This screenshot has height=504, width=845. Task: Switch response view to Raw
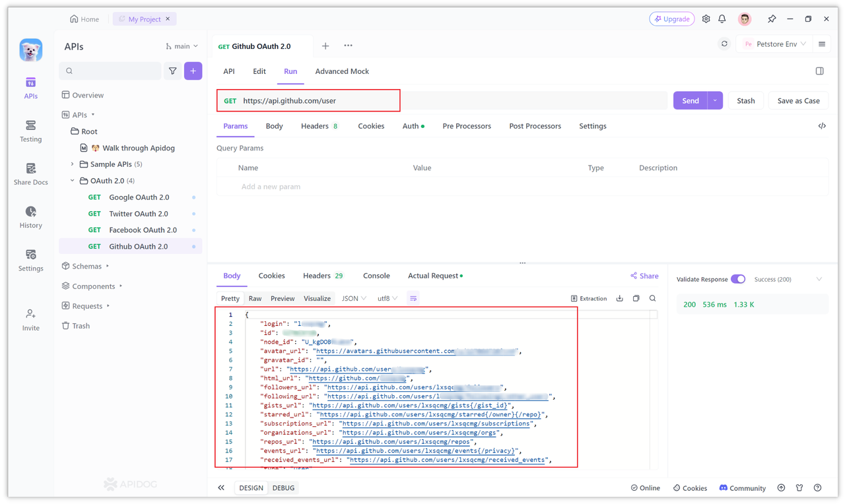pos(255,298)
